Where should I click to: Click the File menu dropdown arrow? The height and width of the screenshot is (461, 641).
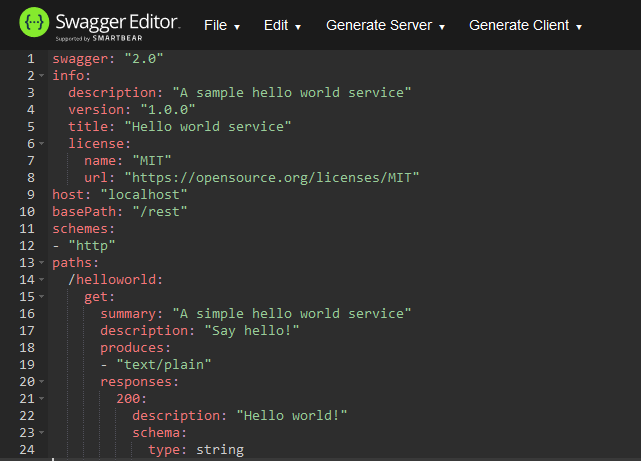point(237,27)
